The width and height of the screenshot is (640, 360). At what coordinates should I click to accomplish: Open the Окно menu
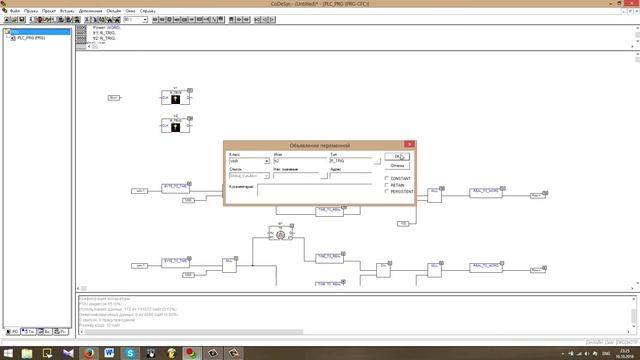click(x=130, y=11)
